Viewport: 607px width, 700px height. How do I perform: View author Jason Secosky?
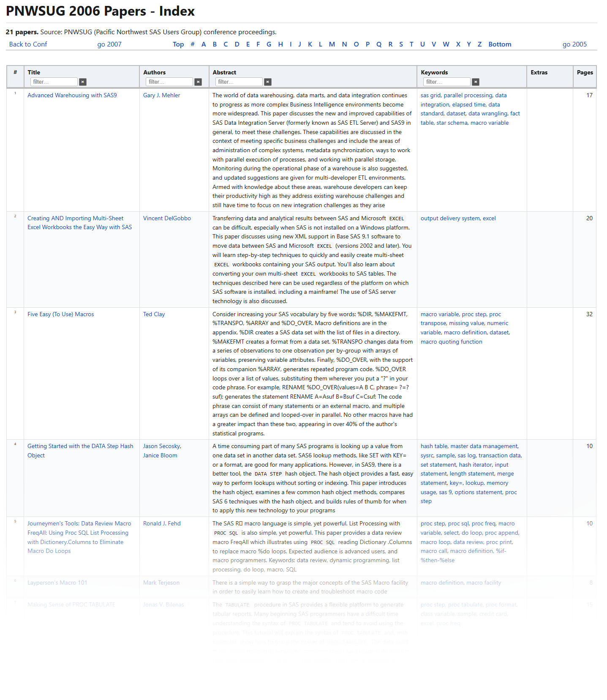[x=161, y=446]
